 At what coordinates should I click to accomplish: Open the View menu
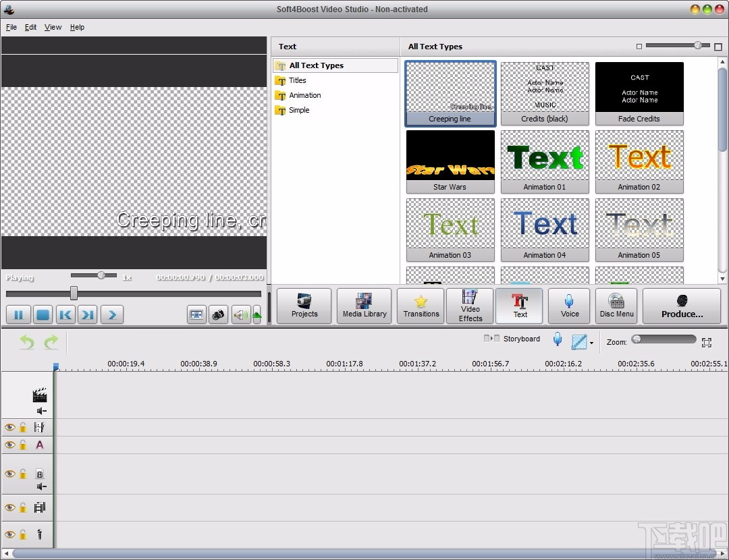[x=53, y=27]
